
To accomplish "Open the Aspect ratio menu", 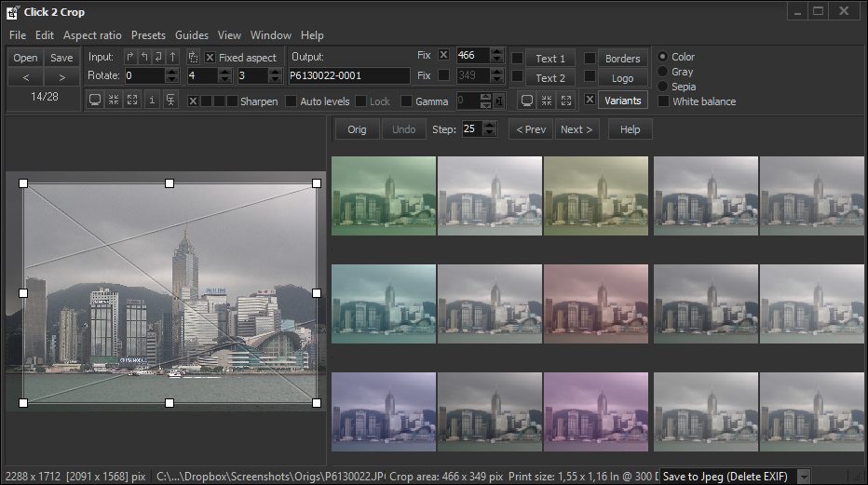I will tap(92, 34).
